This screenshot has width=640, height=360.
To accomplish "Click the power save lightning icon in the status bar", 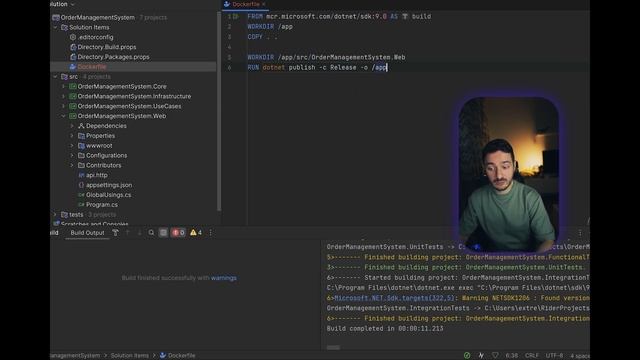I will pos(481,356).
